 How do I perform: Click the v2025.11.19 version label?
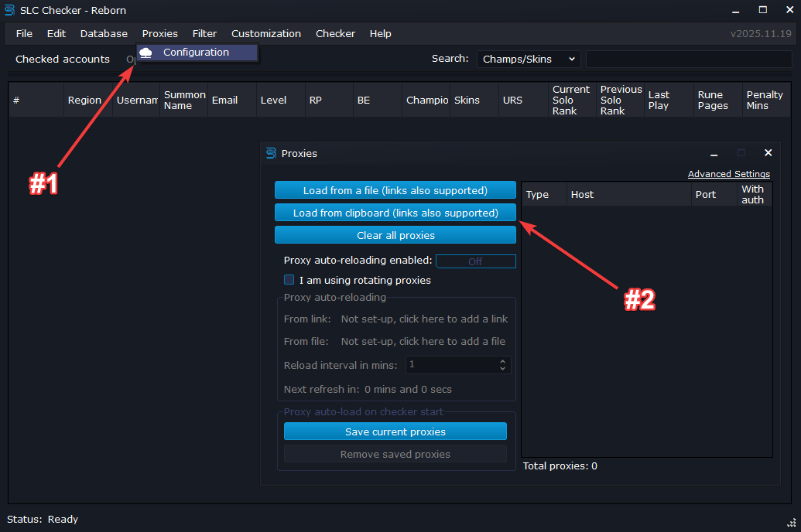tap(761, 34)
